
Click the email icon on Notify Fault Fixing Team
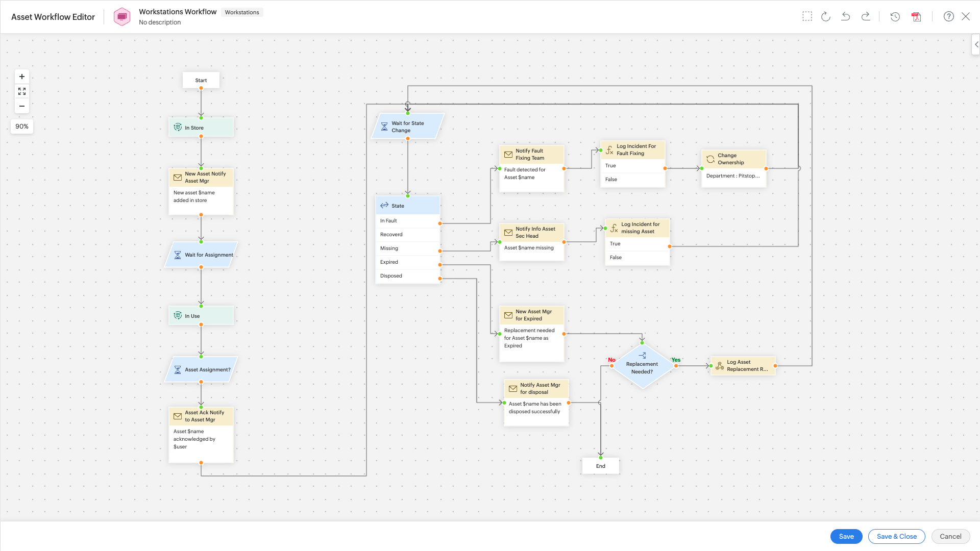click(508, 154)
